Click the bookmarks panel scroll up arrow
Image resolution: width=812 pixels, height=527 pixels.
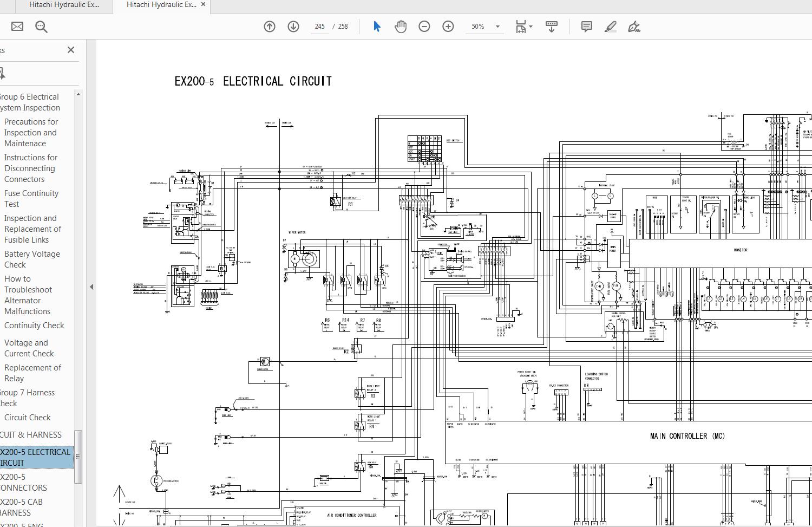click(x=78, y=94)
